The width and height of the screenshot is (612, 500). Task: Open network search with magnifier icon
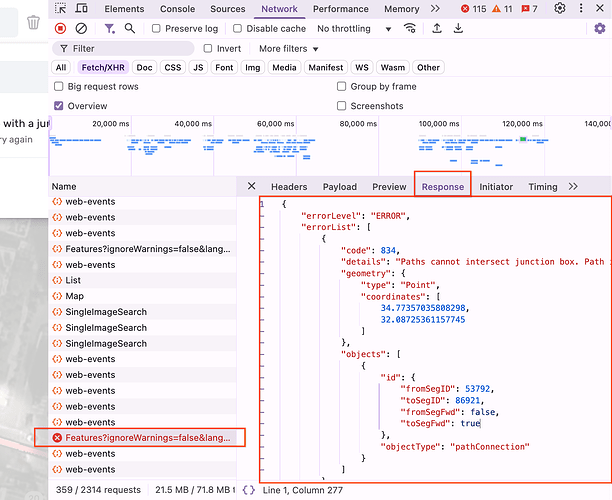coord(130,28)
